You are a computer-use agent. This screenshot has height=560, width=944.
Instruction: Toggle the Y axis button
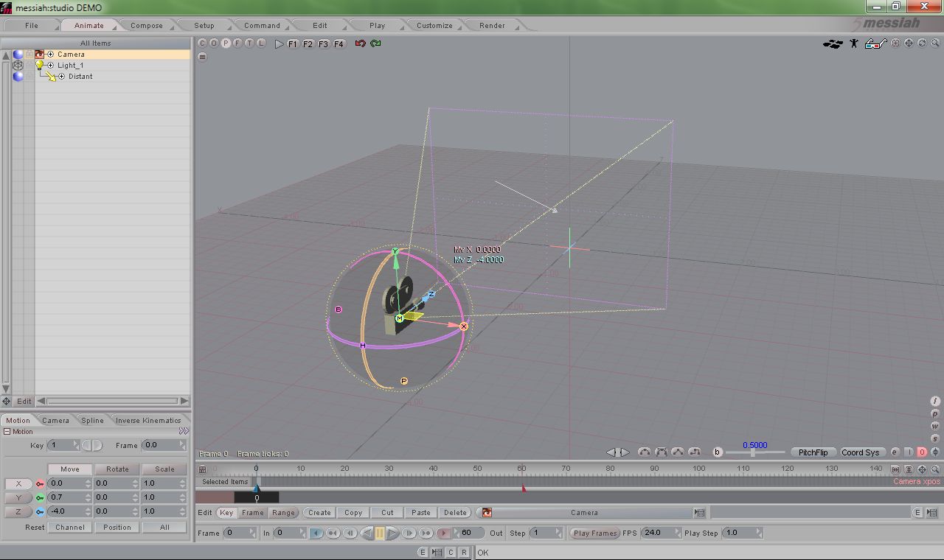pyautogui.click(x=18, y=498)
